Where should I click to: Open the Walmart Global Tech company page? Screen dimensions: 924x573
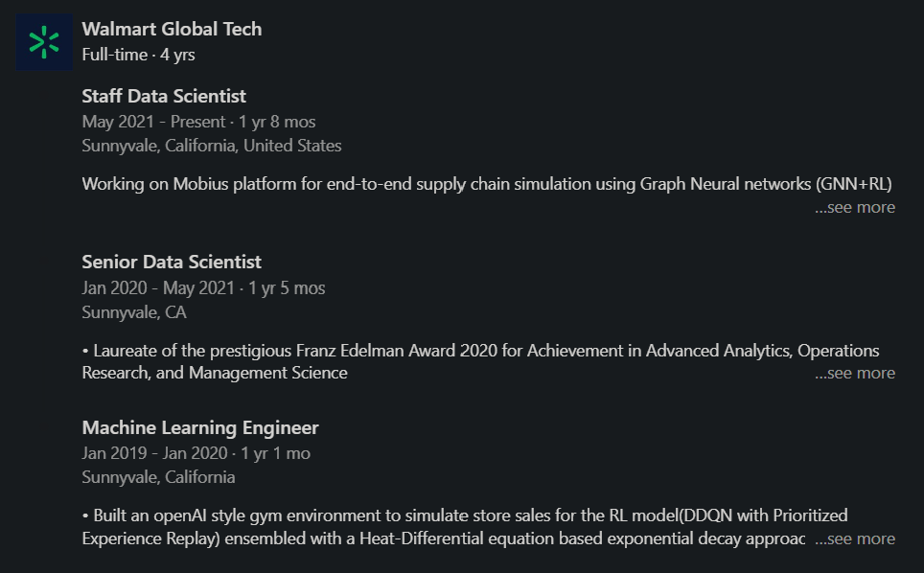pyautogui.click(x=172, y=29)
